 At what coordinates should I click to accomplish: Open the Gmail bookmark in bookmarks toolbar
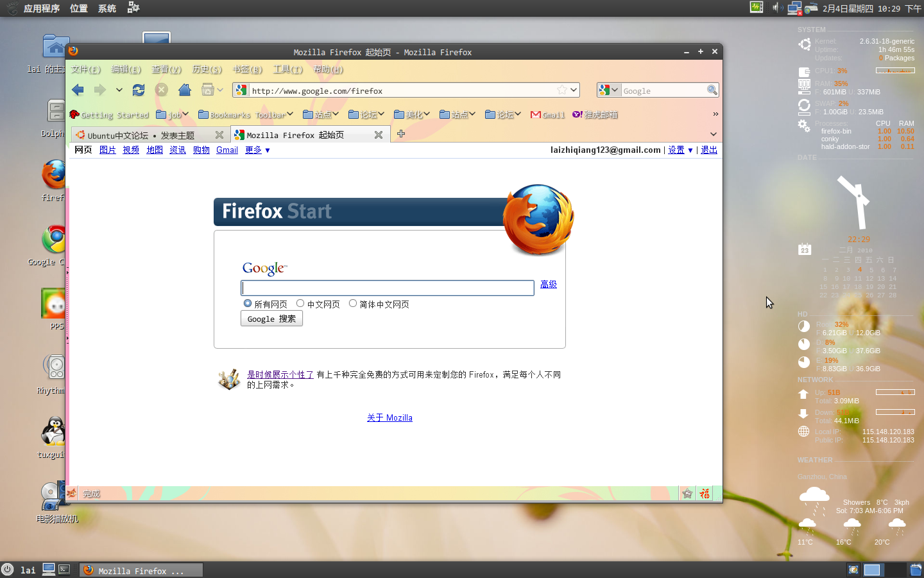(547, 114)
